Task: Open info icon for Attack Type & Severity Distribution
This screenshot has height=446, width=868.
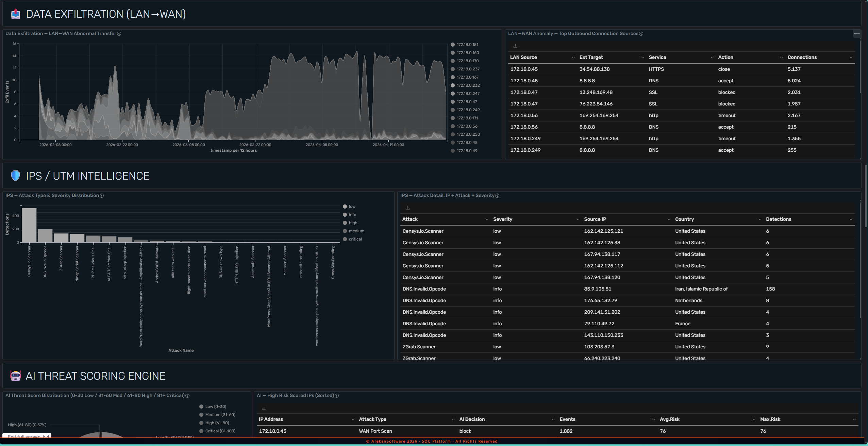Action: 102,196
